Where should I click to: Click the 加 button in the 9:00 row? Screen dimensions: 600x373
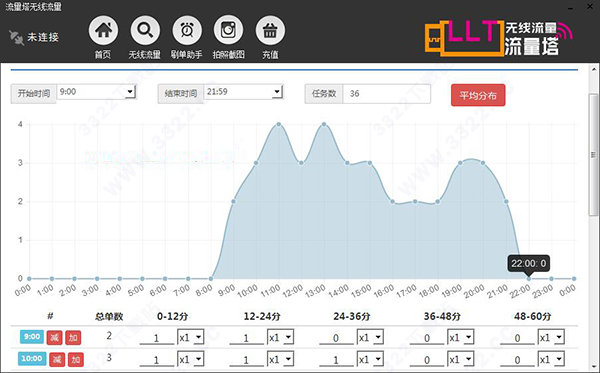pyautogui.click(x=73, y=338)
